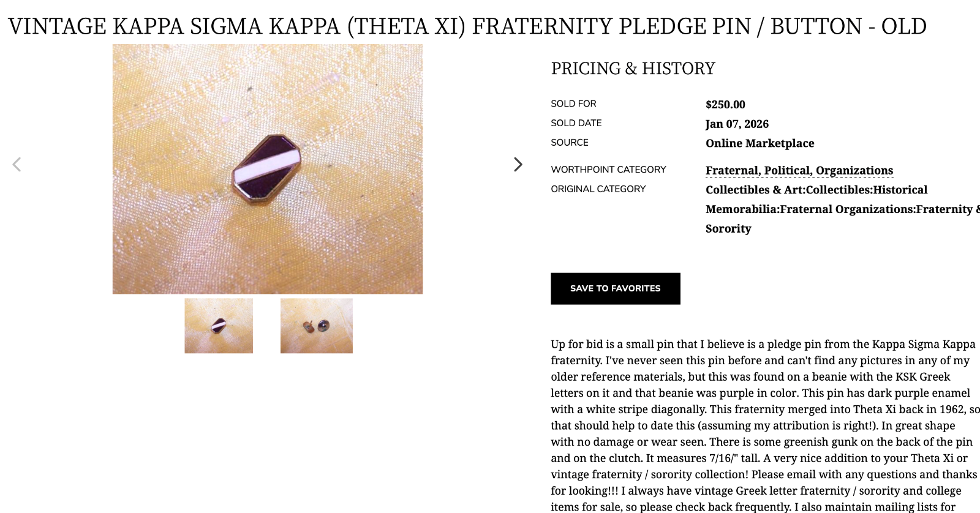This screenshot has width=980, height=513.
Task: Click the SOURCE field label
Action: coord(570,143)
